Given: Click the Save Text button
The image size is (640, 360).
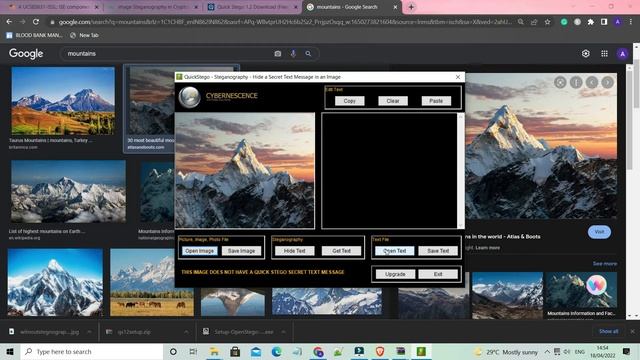Looking at the screenshot, I should (x=438, y=251).
